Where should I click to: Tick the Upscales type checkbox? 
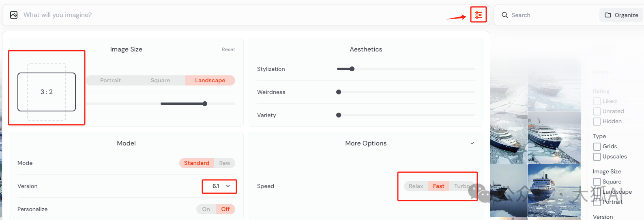point(597,157)
